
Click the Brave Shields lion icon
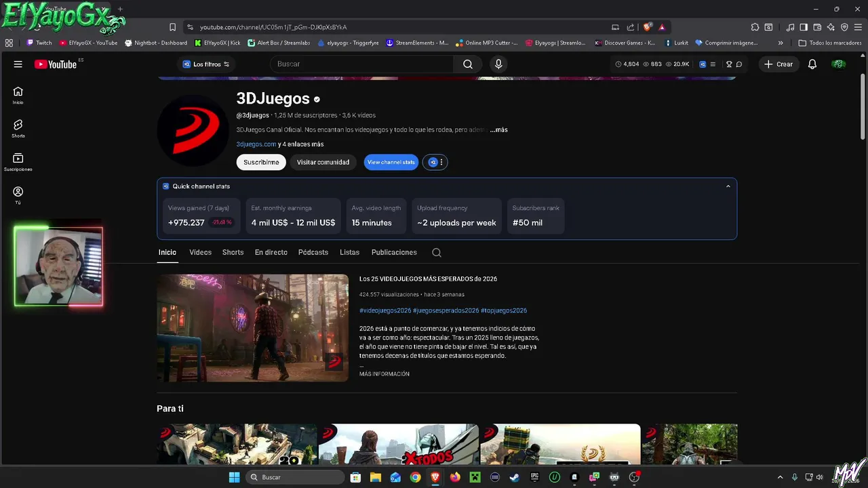click(x=648, y=27)
